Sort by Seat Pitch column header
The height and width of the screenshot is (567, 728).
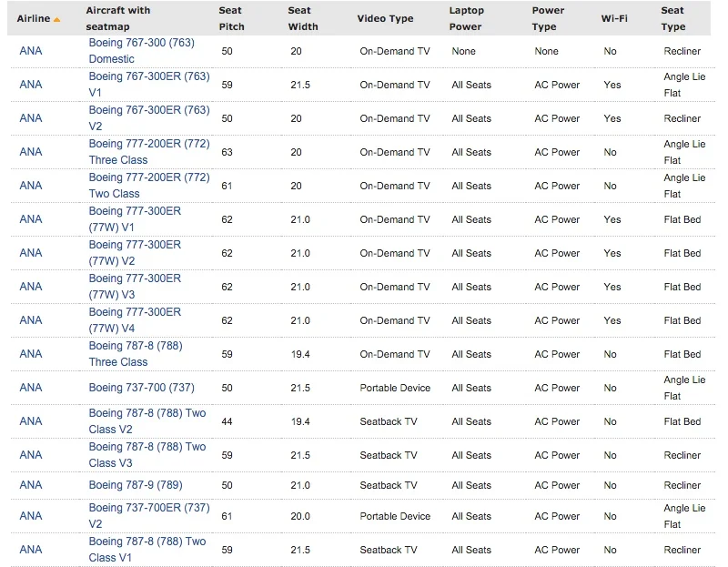[231, 18]
